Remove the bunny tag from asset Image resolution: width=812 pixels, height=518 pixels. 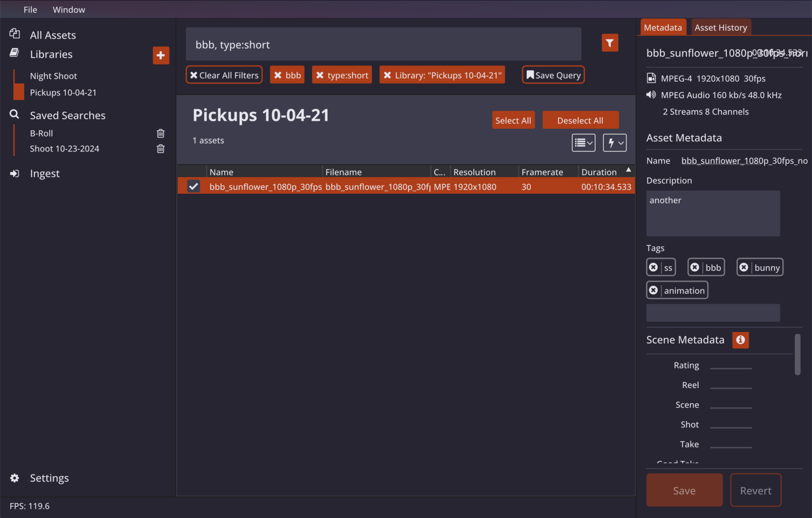744,267
